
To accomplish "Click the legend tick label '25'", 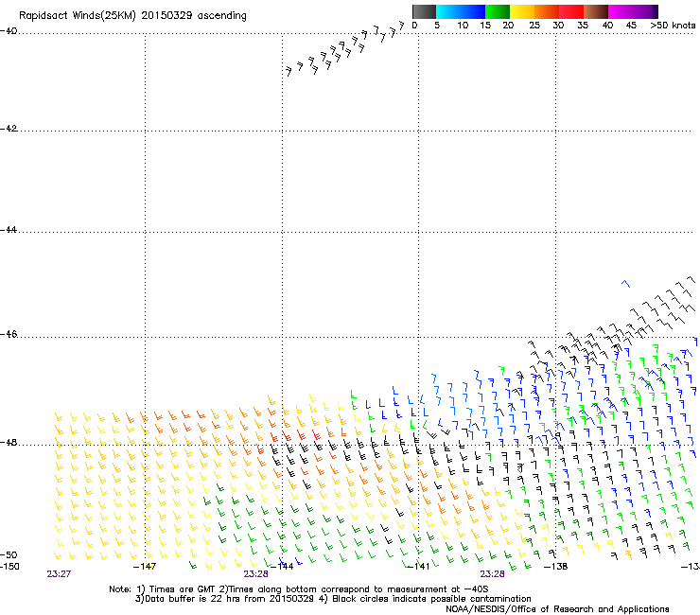I will (x=534, y=26).
